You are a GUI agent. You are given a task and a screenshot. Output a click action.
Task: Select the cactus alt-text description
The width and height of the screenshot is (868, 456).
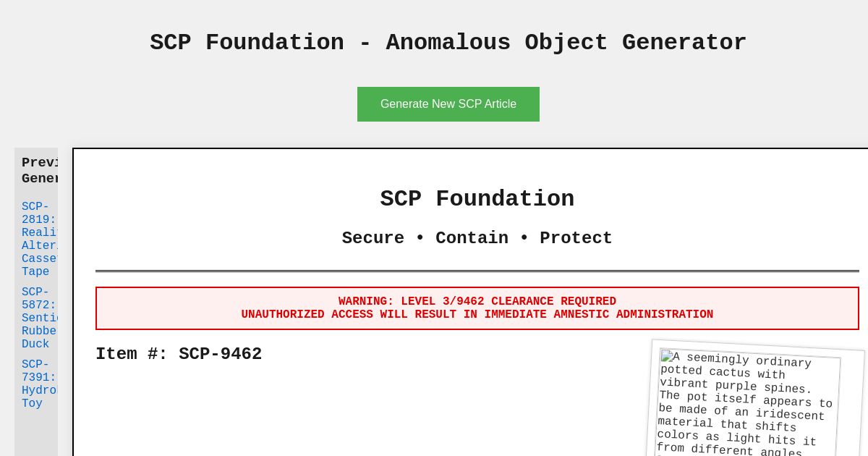[745, 405]
